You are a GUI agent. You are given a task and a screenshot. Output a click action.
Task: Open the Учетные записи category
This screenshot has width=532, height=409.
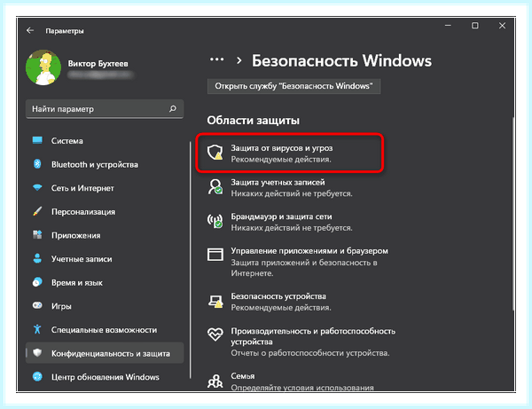click(x=105, y=259)
